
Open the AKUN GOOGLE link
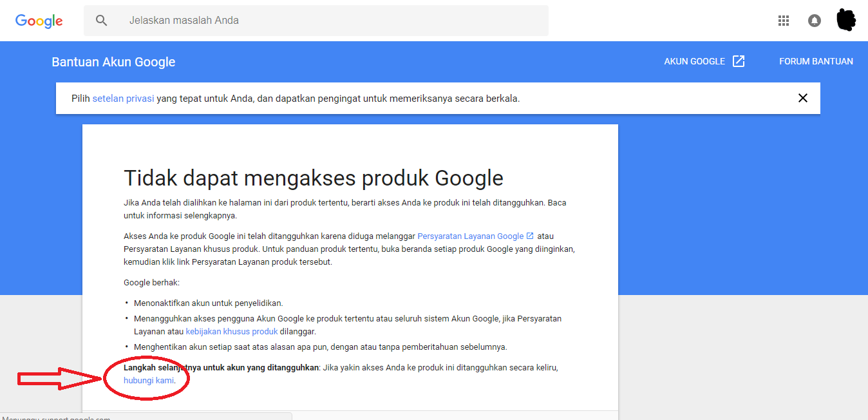point(694,61)
